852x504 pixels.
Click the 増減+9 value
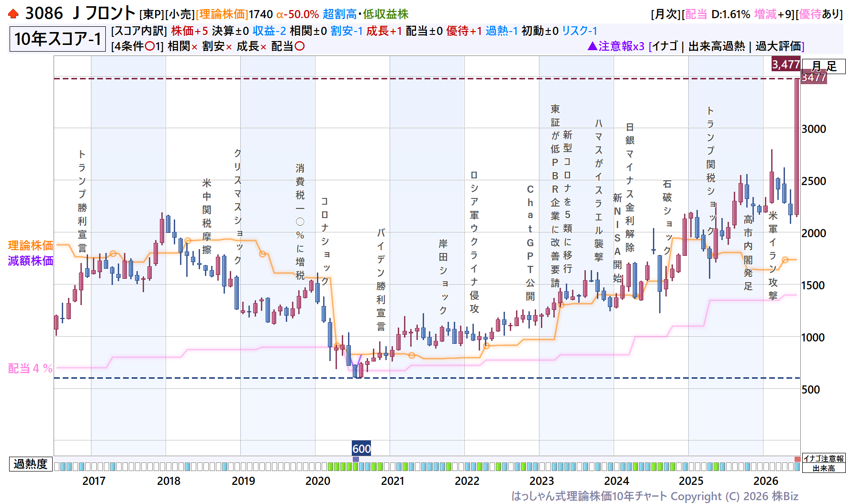pyautogui.click(x=773, y=14)
